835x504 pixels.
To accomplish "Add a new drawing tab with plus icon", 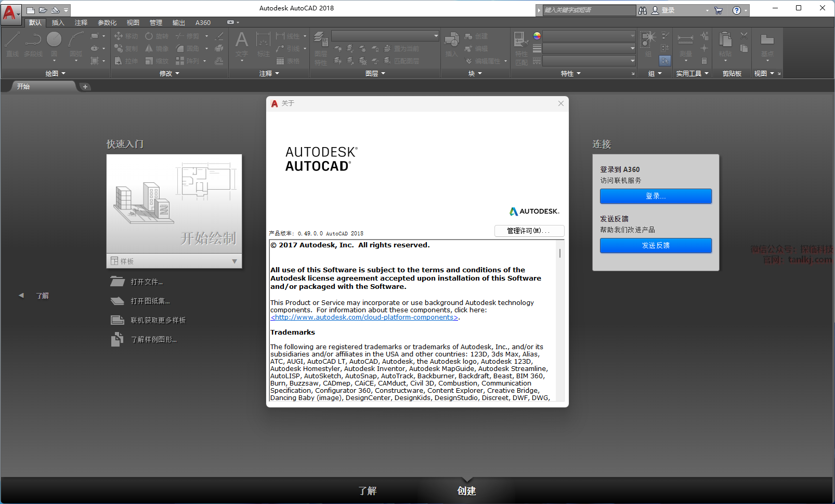I will (85, 87).
